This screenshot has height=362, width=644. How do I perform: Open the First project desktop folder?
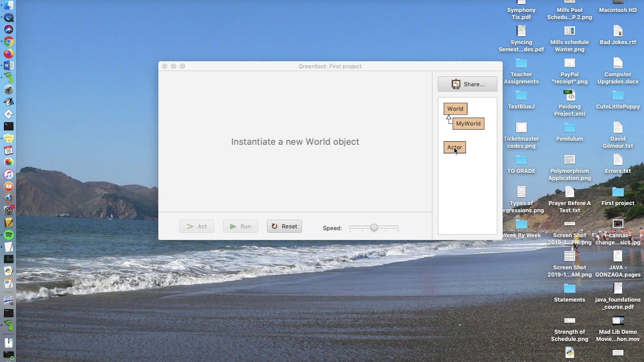pos(618,196)
